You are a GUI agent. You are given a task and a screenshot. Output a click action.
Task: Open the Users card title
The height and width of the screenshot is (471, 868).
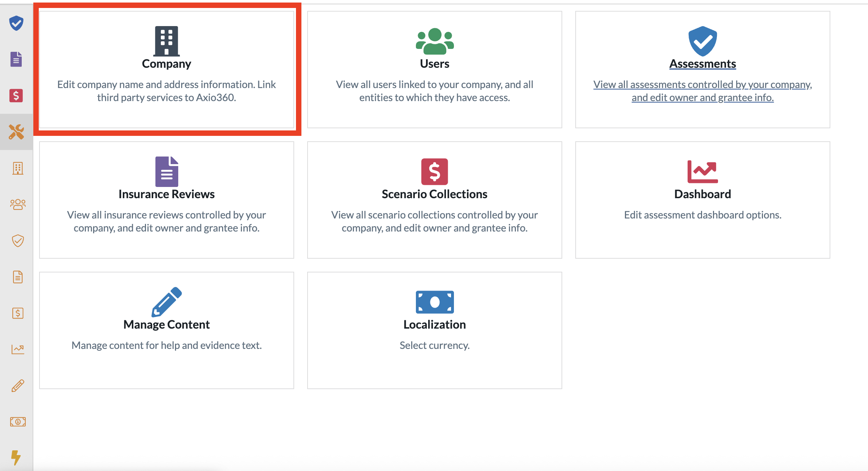tap(435, 64)
